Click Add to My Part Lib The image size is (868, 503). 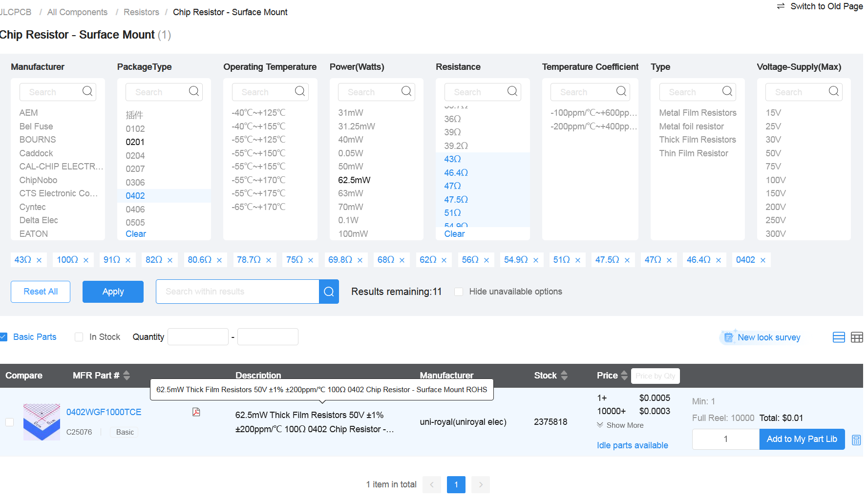pos(802,439)
